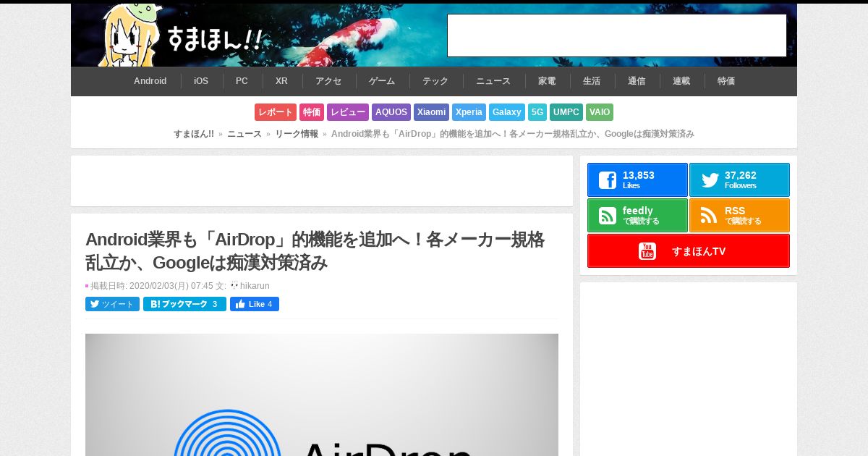868x456 pixels.
Task: Select the Galaxy tag
Action: (x=507, y=112)
